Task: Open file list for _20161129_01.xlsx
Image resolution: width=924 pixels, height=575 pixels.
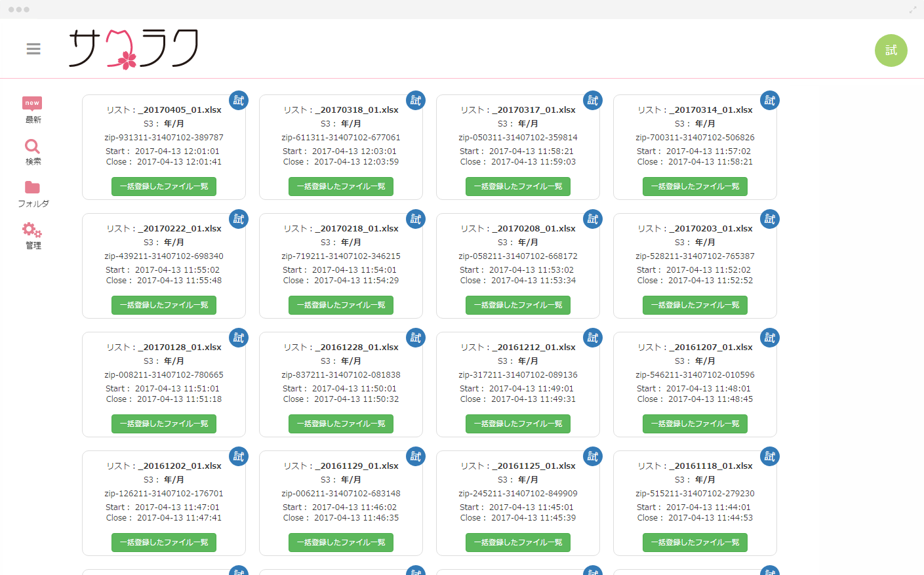Action: pos(341,542)
